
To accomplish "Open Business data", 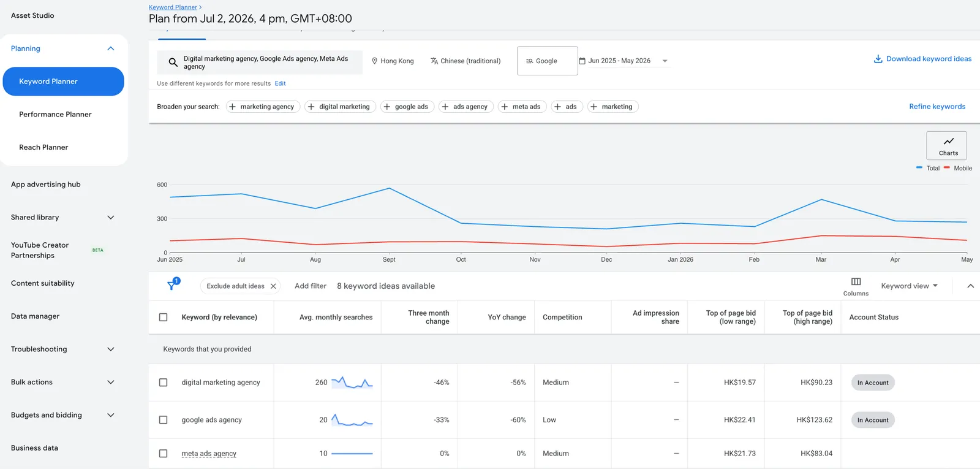I will [x=34, y=448].
